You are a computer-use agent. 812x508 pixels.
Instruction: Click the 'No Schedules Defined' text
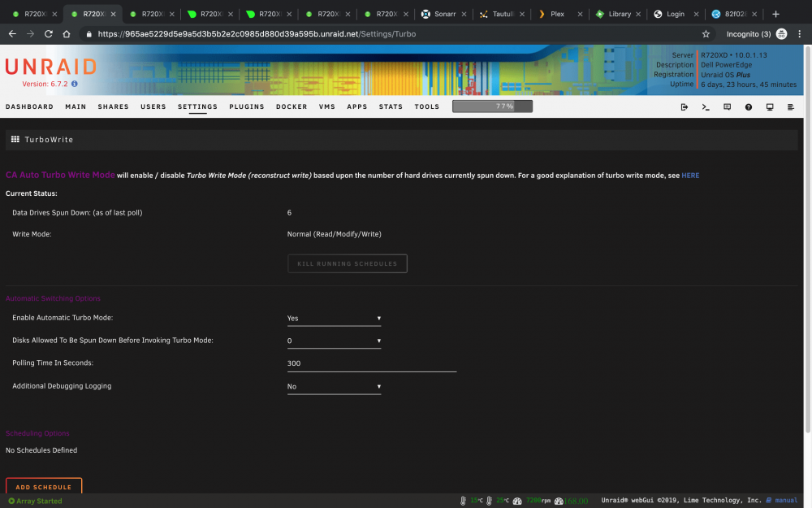coord(41,450)
